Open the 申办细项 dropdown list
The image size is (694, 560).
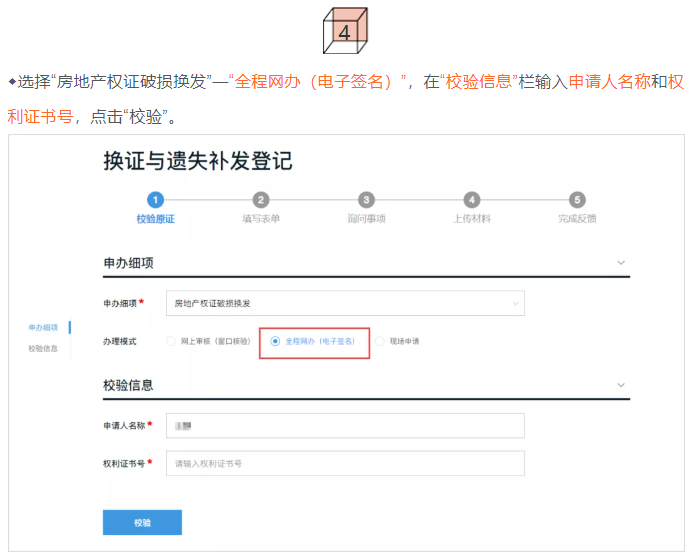[x=345, y=302]
